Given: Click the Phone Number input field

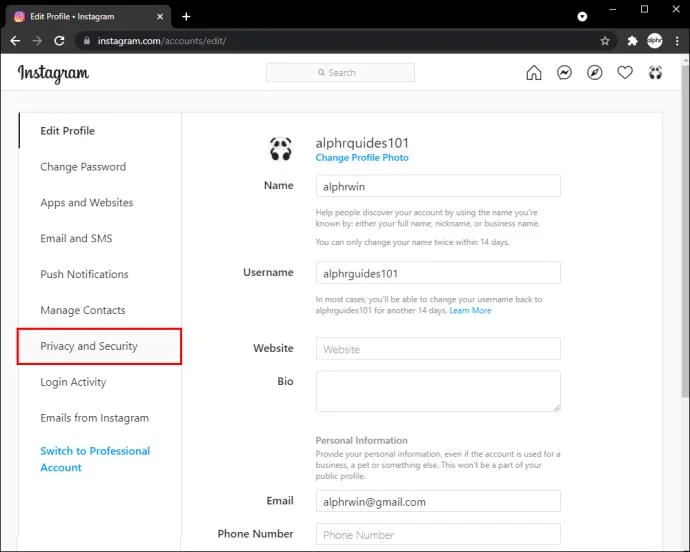Looking at the screenshot, I should pos(438,534).
